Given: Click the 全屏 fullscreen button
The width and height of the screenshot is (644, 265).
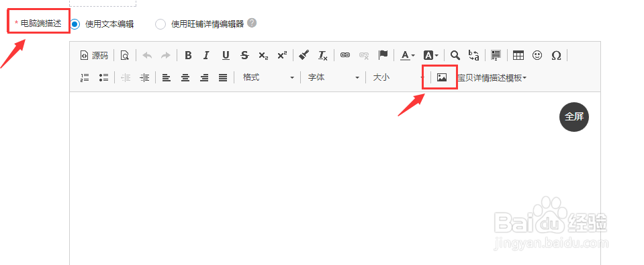Looking at the screenshot, I should coord(574,117).
